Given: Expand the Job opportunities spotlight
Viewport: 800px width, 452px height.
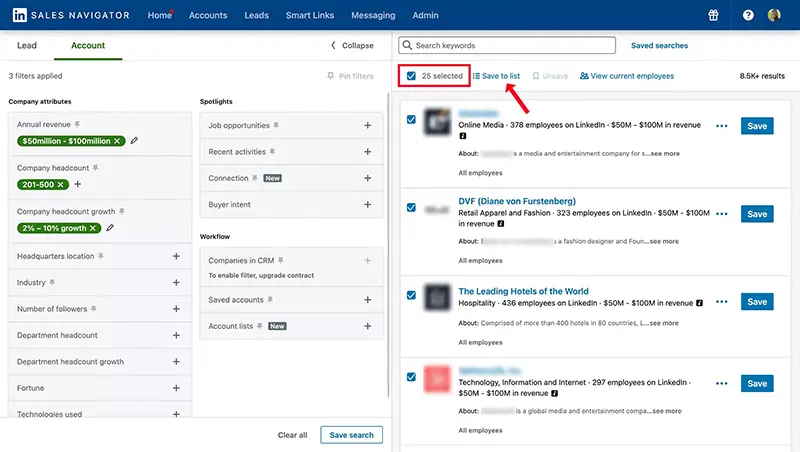Looking at the screenshot, I should [x=367, y=125].
